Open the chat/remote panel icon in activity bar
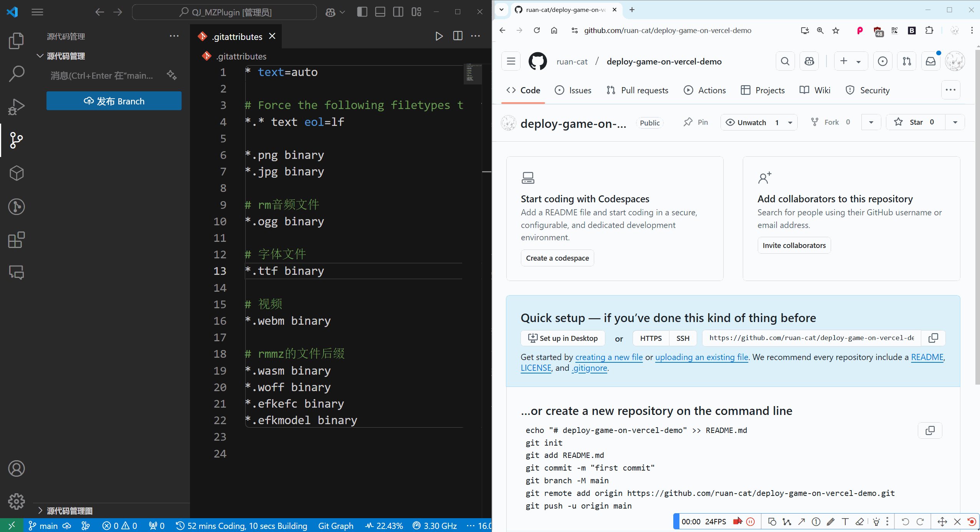The image size is (980, 532). (x=16, y=273)
